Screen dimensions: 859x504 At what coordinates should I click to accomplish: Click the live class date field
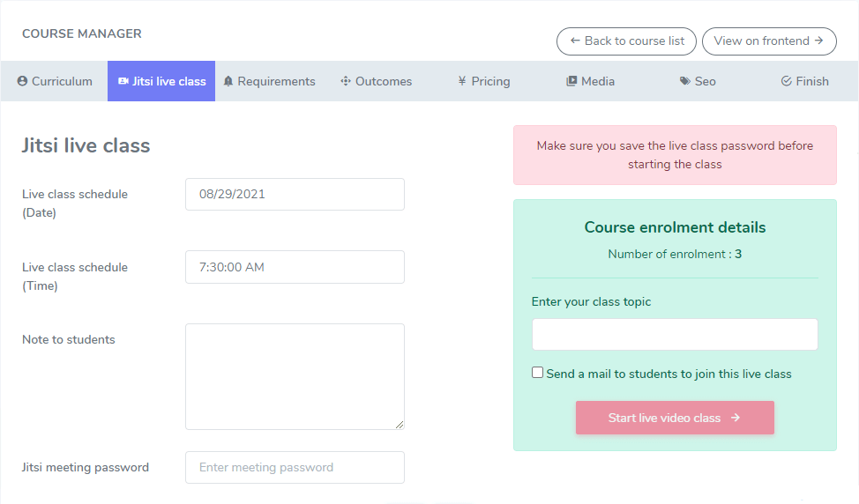pos(295,195)
